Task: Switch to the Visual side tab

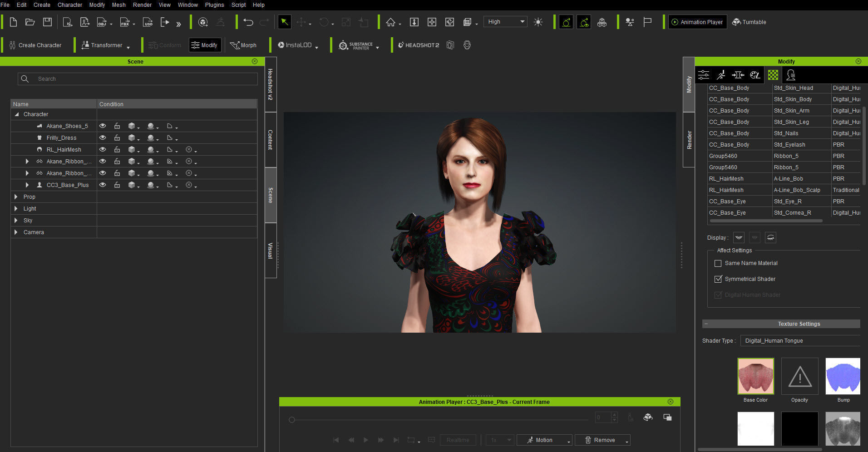Action: pos(271,250)
